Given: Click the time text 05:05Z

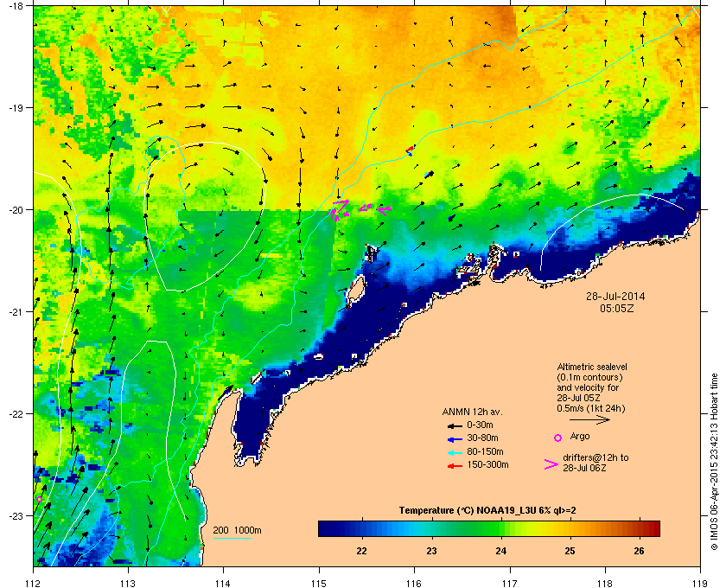Looking at the screenshot, I should [x=616, y=308].
